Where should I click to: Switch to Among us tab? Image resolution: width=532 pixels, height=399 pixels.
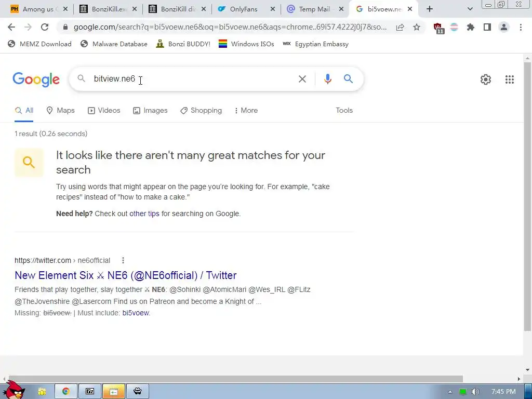(37, 9)
